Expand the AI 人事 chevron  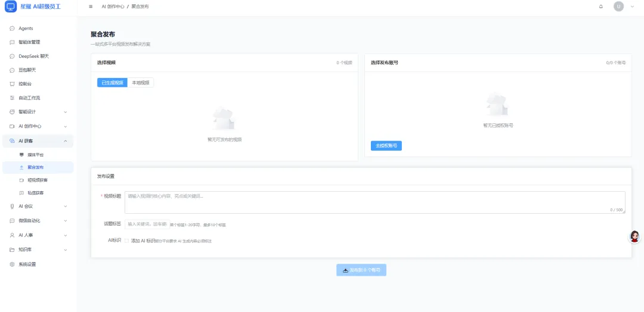tap(66, 235)
